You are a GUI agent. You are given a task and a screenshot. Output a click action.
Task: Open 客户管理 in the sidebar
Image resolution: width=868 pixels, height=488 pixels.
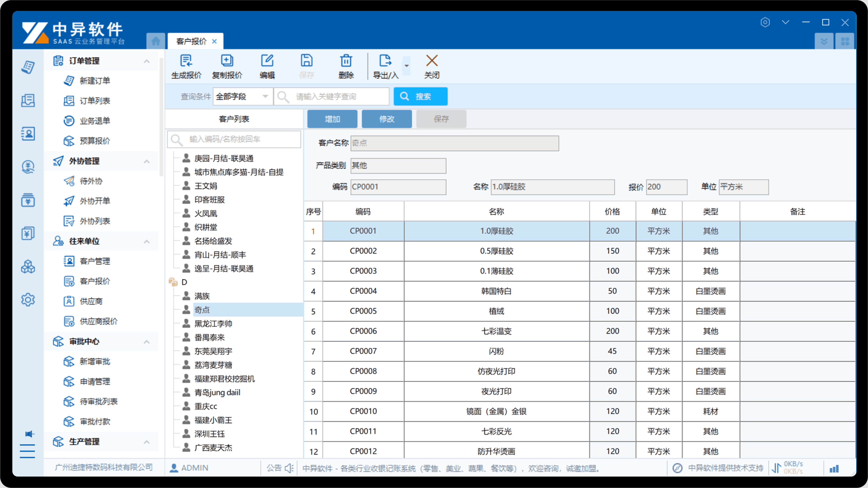[x=95, y=261]
